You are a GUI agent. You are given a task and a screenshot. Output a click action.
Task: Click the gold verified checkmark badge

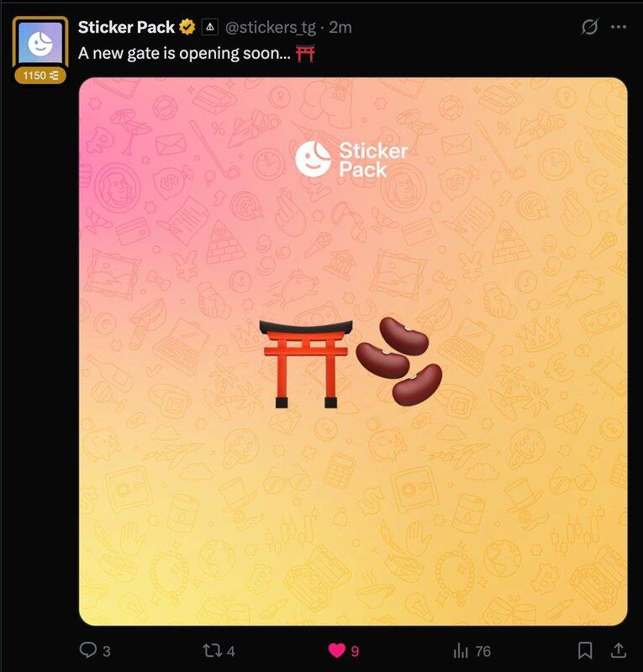click(187, 28)
